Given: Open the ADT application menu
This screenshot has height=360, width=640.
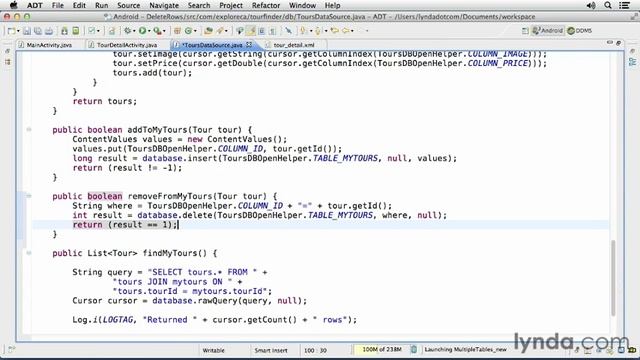Looking at the screenshot, I should point(35,5).
